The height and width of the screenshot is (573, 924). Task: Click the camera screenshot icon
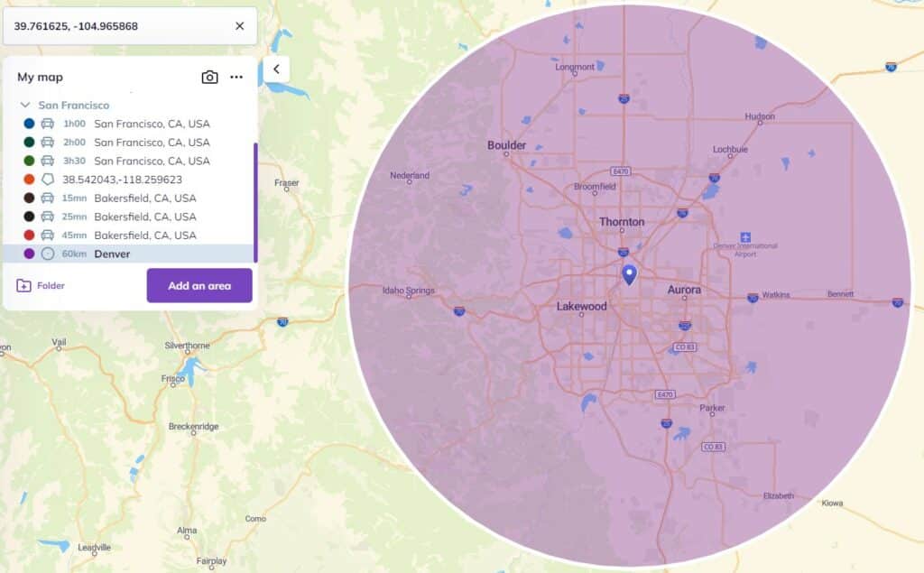coord(209,78)
